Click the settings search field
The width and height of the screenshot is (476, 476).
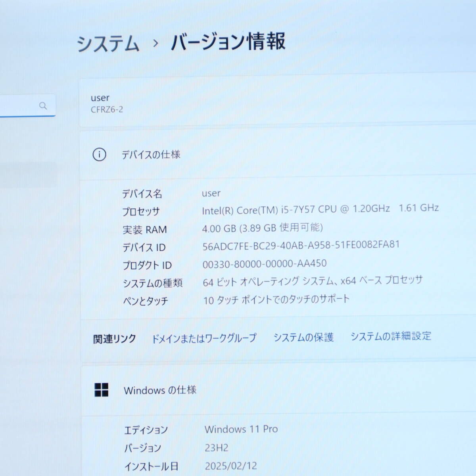tap(27, 106)
